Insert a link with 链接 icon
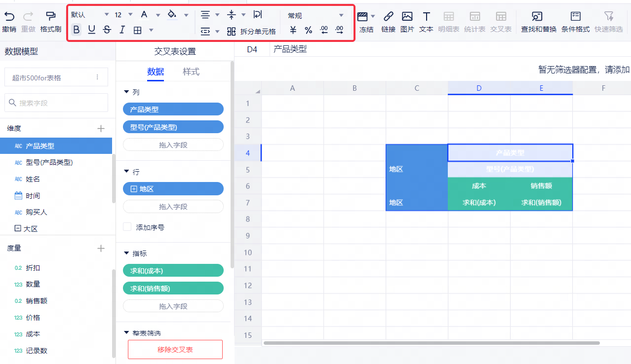Viewport: 631px width, 364px height. coord(389,17)
